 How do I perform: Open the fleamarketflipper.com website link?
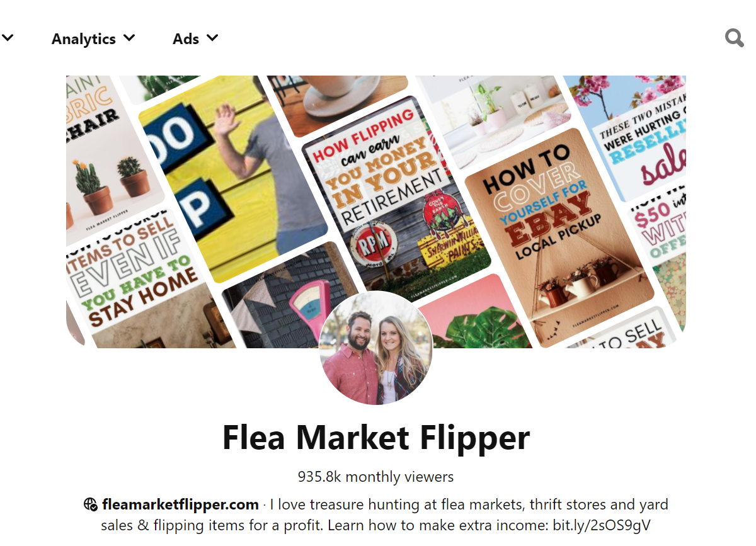(x=180, y=504)
